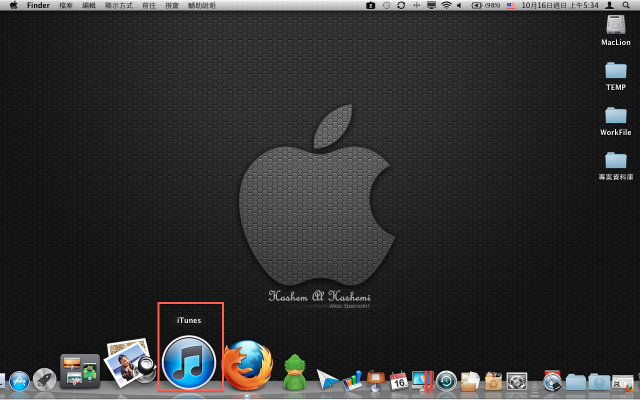Open iCal calendar showing 16
Screen dimensions: 640x400
pos(399,380)
